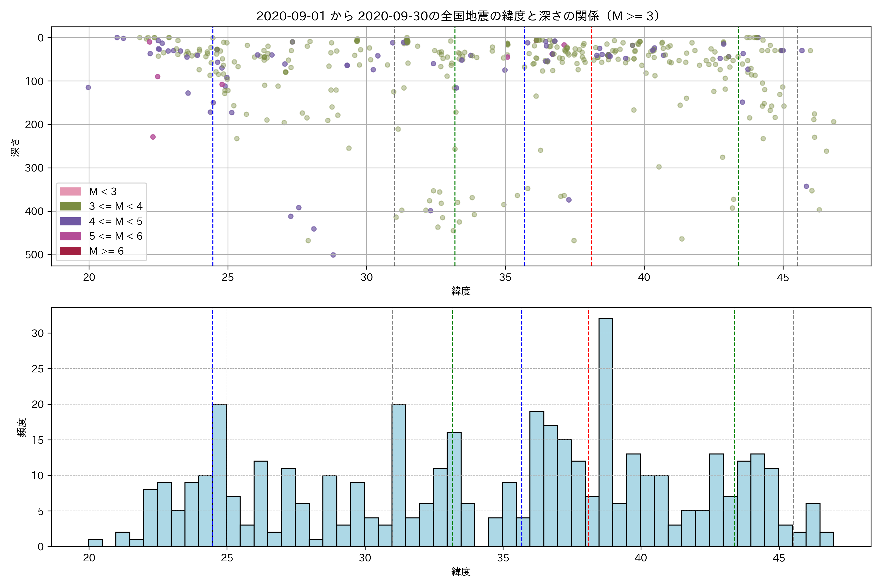
Task: Click the rightmost histogram bar near latitude 47
Action: 826,539
